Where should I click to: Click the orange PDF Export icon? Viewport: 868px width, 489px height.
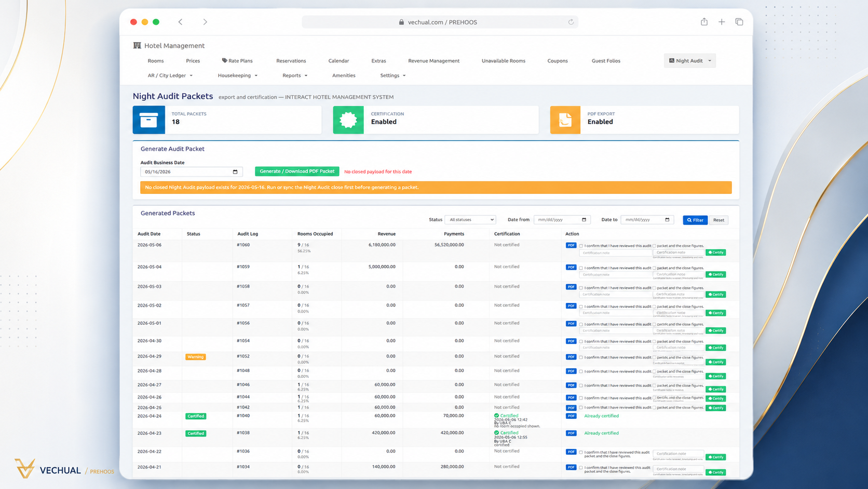point(565,120)
